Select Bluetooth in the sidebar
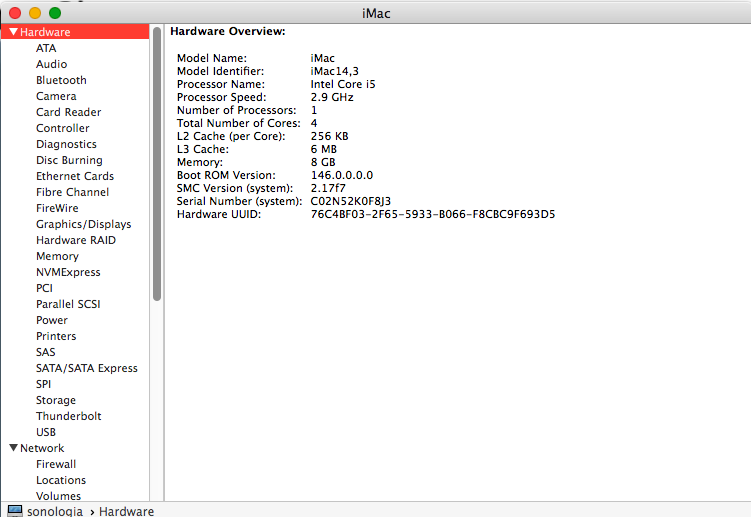751x517 pixels. click(x=61, y=80)
